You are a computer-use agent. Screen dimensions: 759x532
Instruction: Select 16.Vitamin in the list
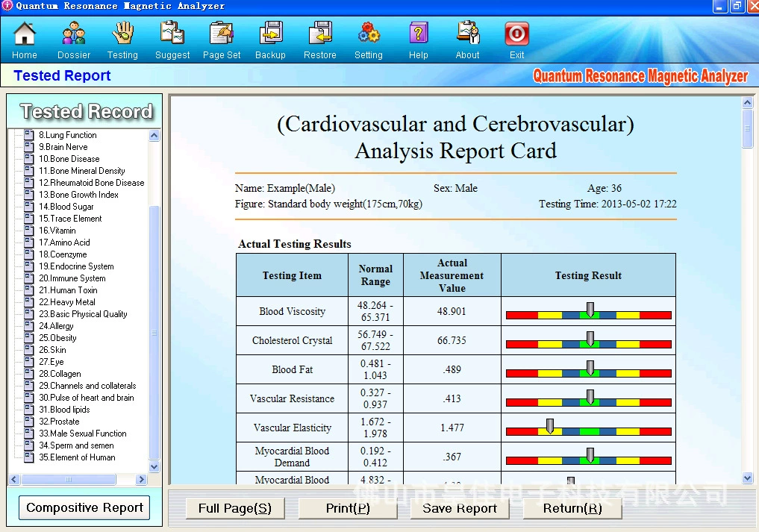(57, 231)
